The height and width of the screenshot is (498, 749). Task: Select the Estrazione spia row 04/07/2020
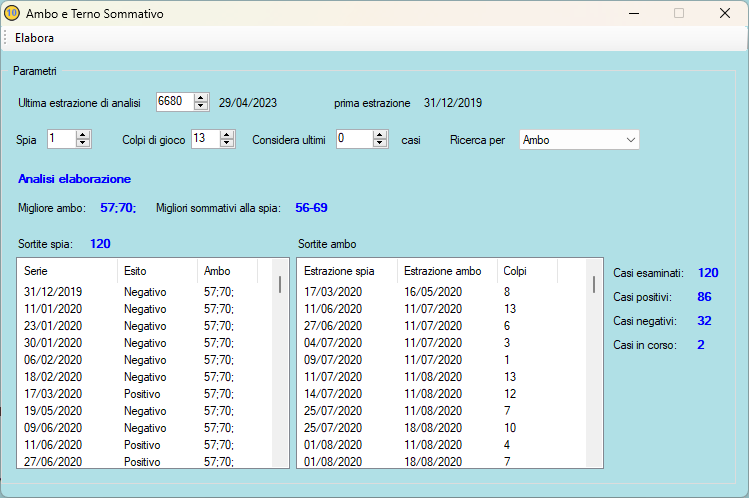tap(442, 343)
